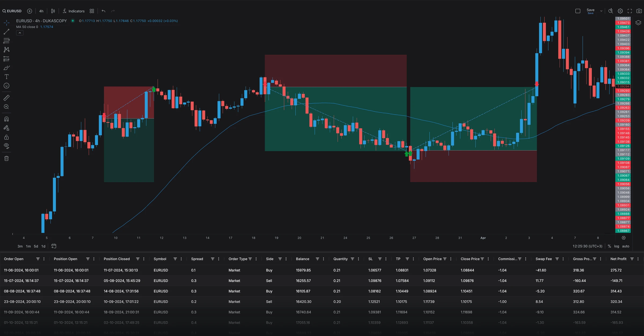Change the candlestick chart type

pyautogui.click(x=53, y=11)
